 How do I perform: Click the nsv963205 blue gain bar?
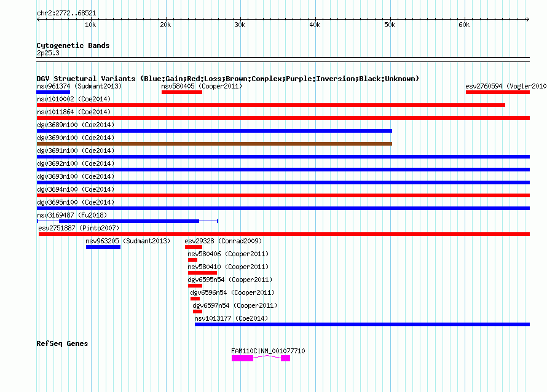click(103, 247)
